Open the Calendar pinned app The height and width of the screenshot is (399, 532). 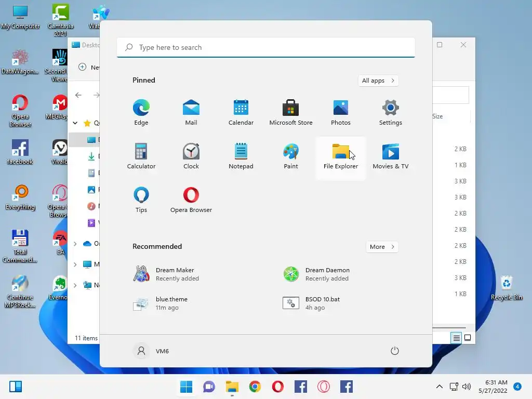[x=241, y=112]
